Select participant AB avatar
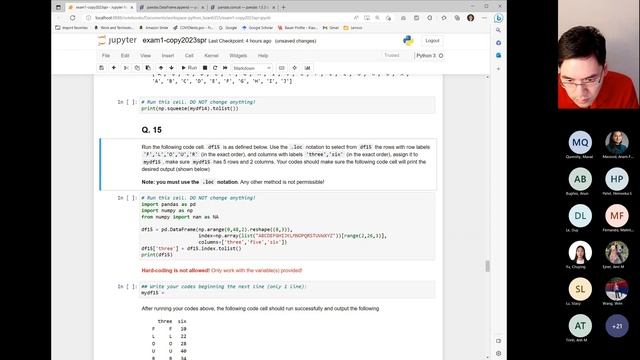Screen dimensions: 640x360 click(x=580, y=179)
